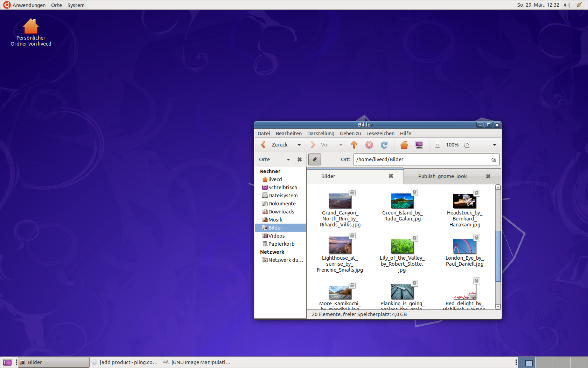Close the Orte side pane

[300, 159]
